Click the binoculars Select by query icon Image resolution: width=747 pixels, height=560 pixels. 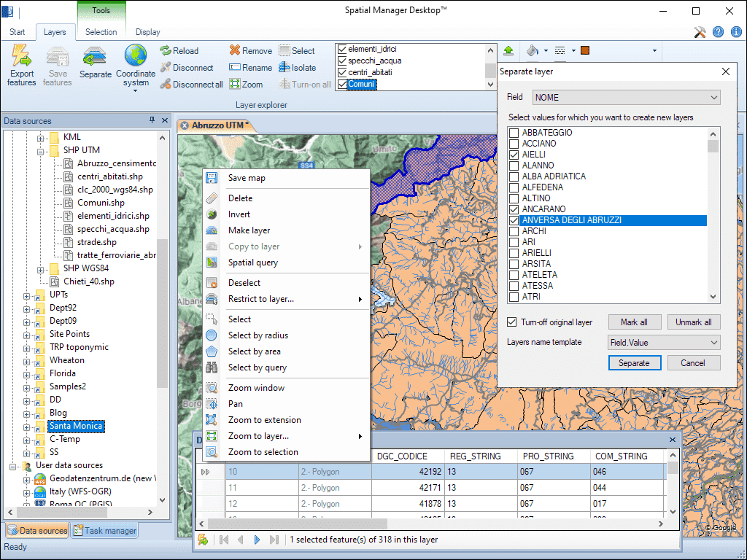point(212,367)
